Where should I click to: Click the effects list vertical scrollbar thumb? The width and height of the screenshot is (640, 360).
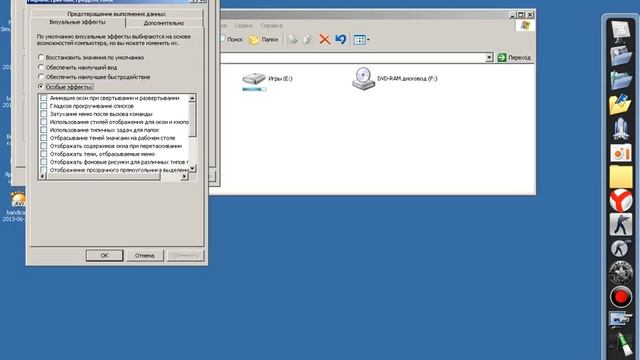[x=193, y=119]
